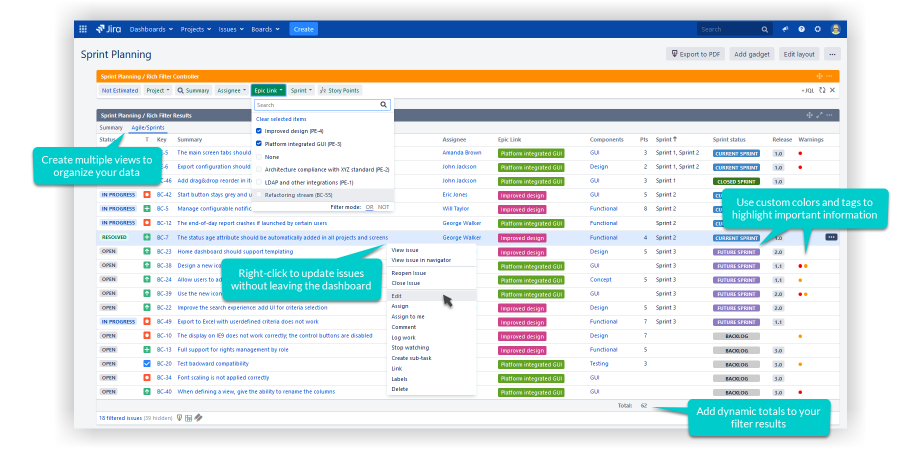Click the Export to PDF button
920x450 pixels.
(x=694, y=54)
